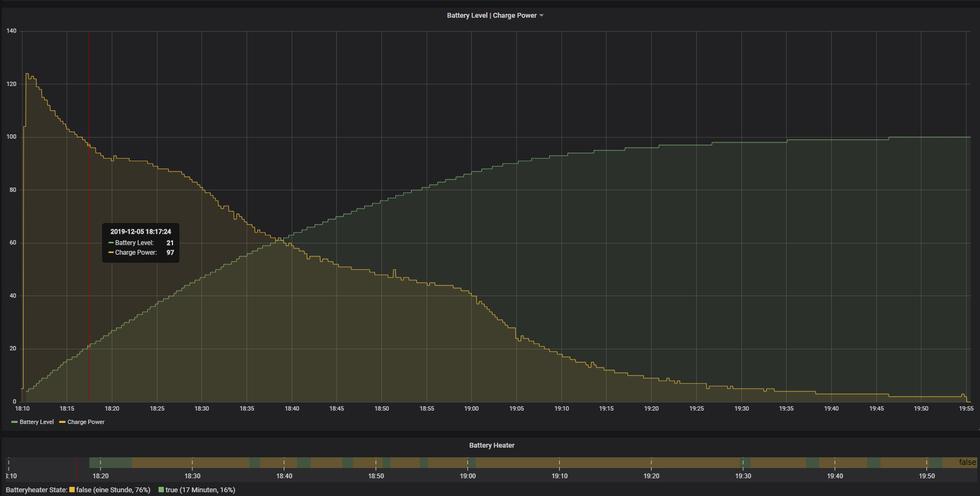
Task: Click the green swatch for heater state true
Action: pyautogui.click(x=161, y=490)
